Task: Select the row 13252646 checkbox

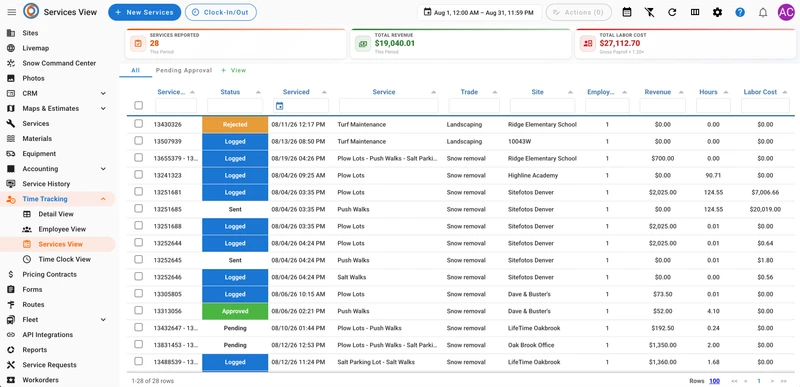Action: [138, 276]
